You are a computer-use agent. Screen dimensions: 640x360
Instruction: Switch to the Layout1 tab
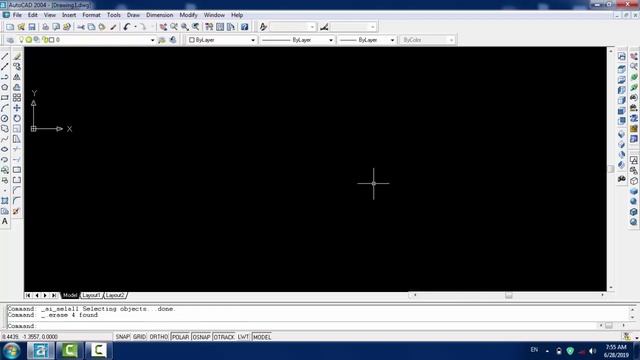(91, 295)
